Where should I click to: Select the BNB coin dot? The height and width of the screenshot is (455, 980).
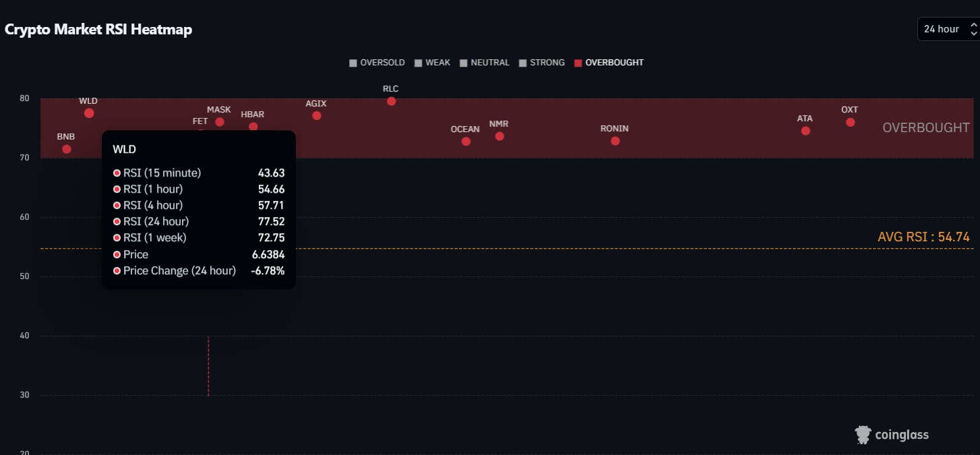(x=65, y=148)
